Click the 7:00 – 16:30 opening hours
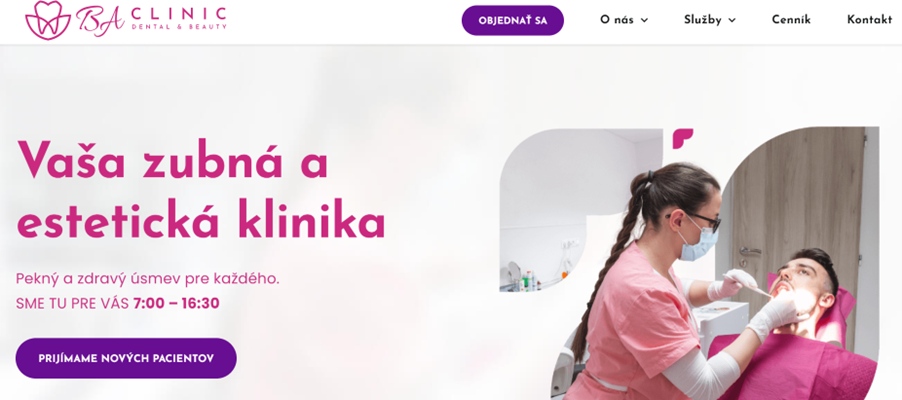902x400 pixels. pyautogui.click(x=176, y=303)
